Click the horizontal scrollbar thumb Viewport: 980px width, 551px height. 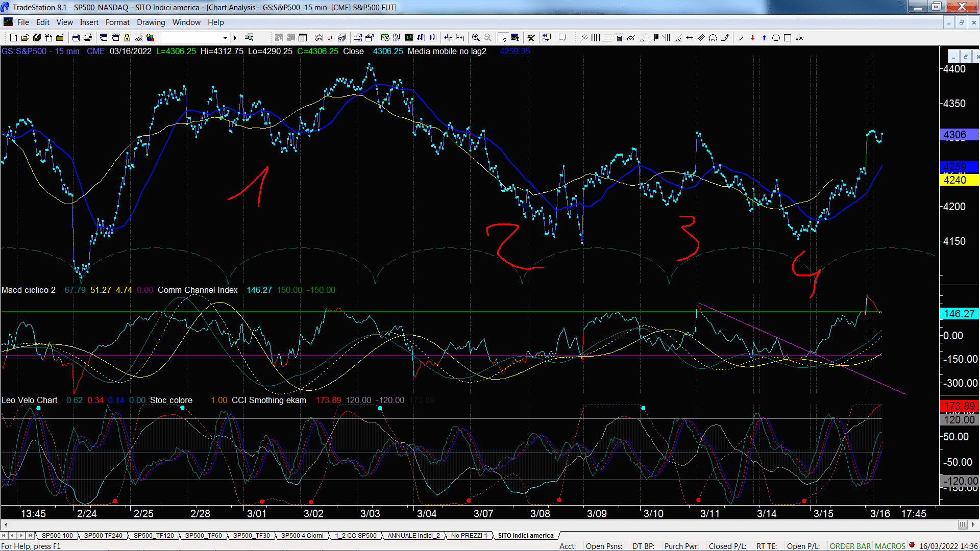(x=962, y=524)
